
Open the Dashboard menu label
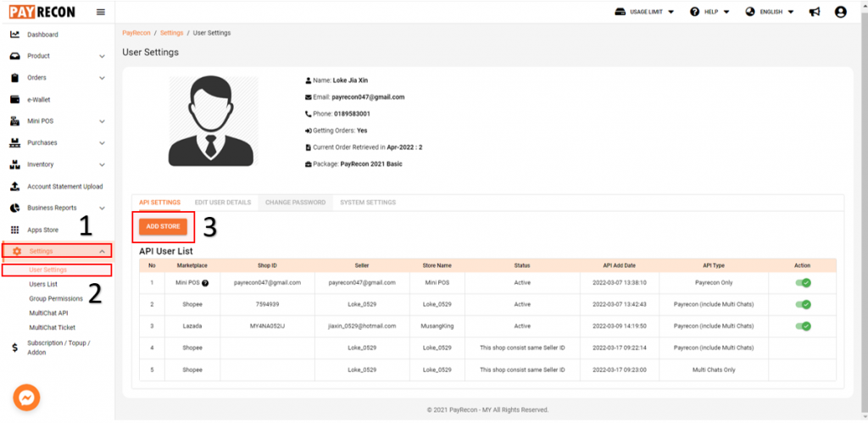click(x=42, y=34)
